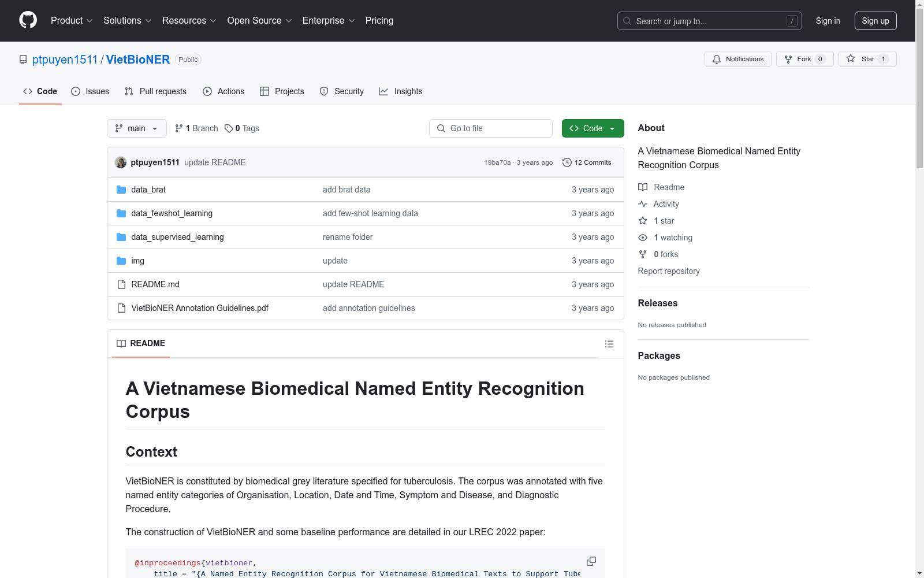Open the update README commit message
The height and width of the screenshot is (578, 924).
tap(215, 162)
